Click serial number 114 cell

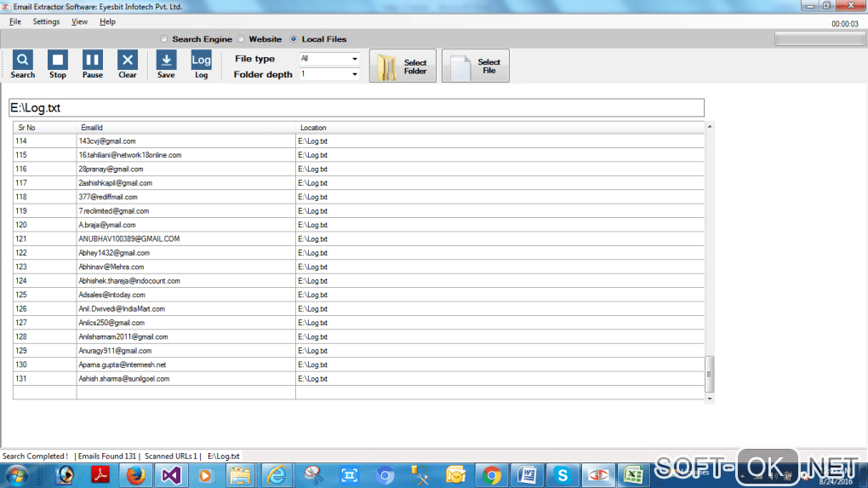pos(44,141)
